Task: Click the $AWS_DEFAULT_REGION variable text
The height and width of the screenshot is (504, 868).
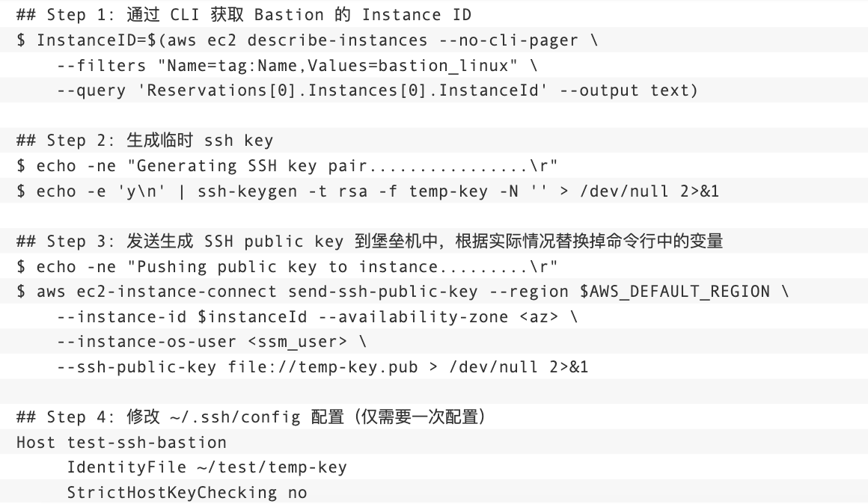Action: tap(675, 292)
